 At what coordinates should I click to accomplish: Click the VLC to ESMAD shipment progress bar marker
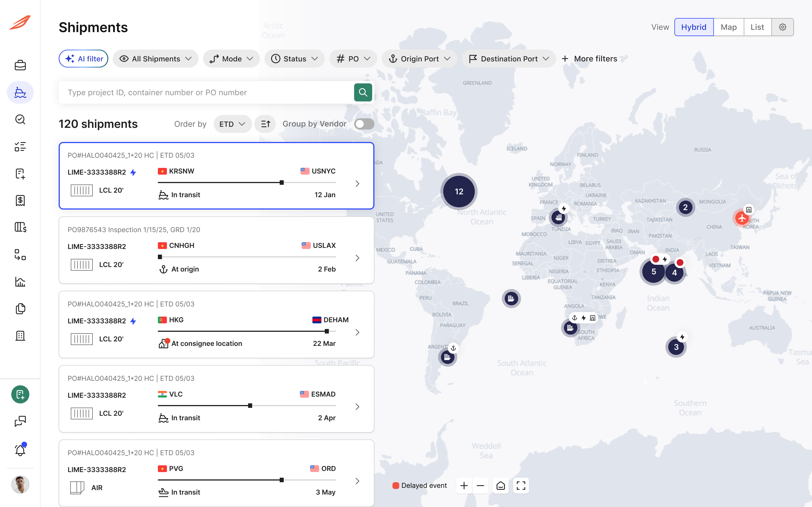pyautogui.click(x=250, y=405)
